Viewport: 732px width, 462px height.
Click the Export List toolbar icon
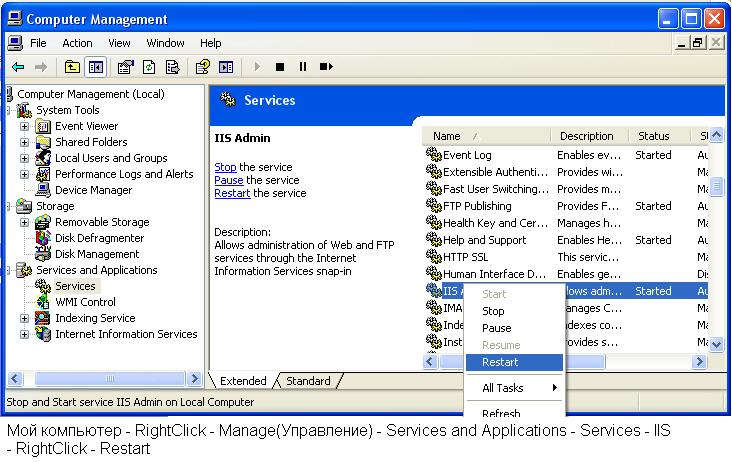click(173, 67)
